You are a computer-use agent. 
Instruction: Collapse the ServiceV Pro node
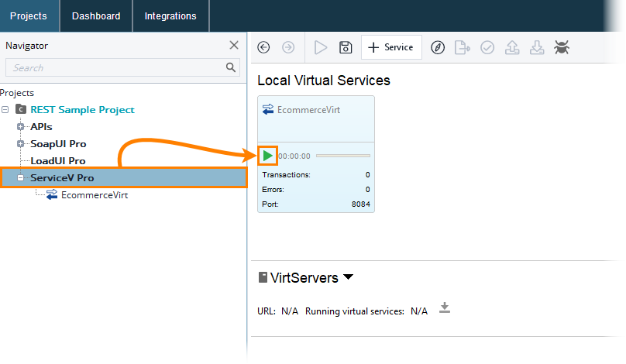20,177
